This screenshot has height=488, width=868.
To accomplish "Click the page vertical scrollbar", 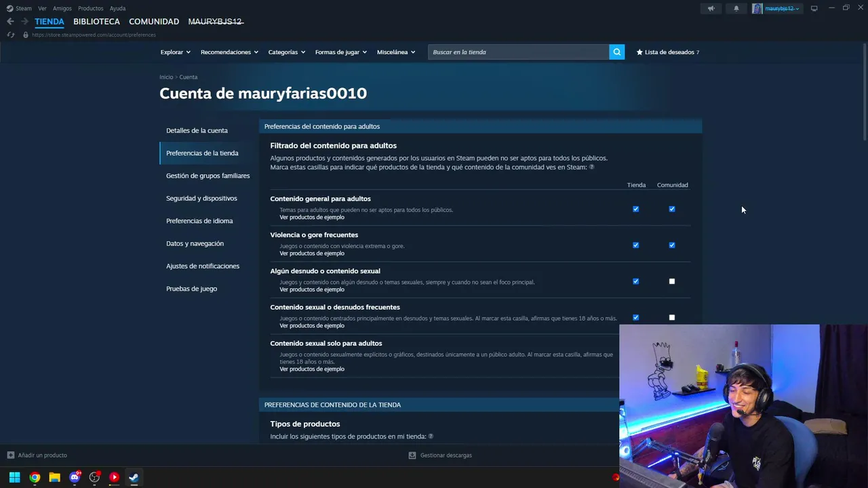I will click(x=864, y=92).
